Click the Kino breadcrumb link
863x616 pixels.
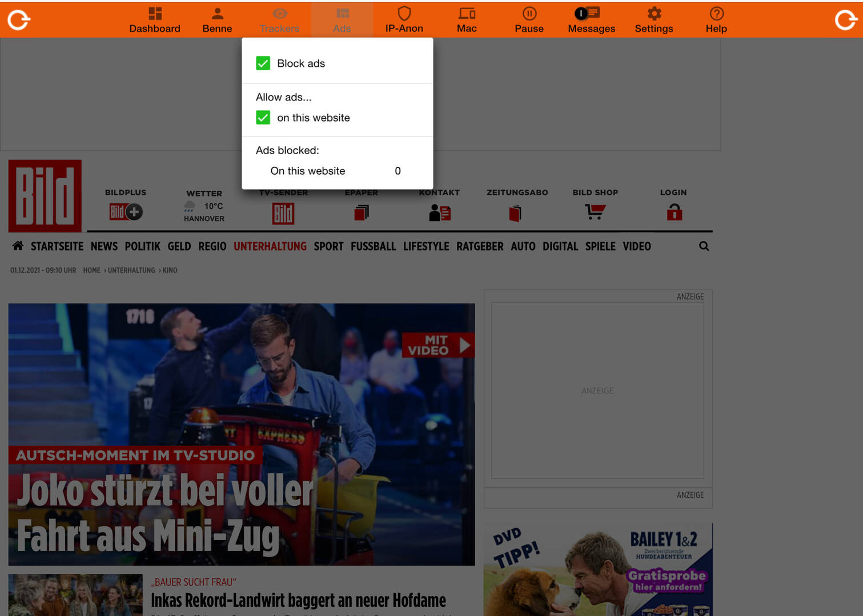170,271
